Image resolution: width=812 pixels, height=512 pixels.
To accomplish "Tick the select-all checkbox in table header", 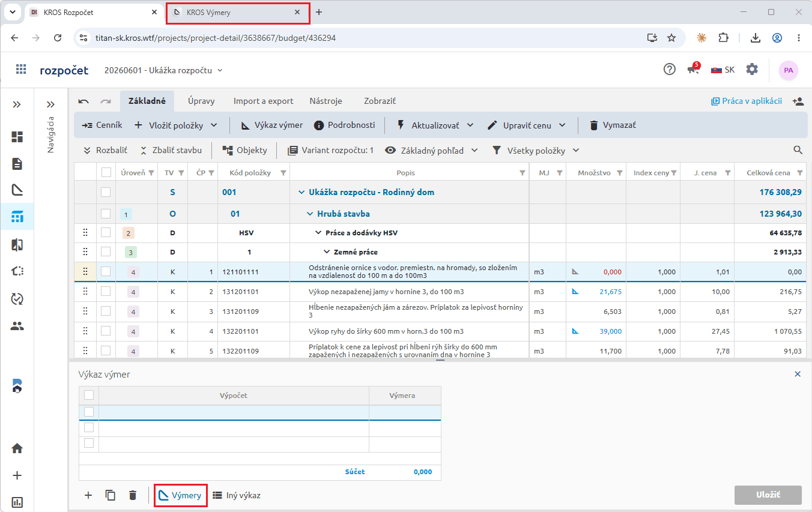I will (106, 172).
